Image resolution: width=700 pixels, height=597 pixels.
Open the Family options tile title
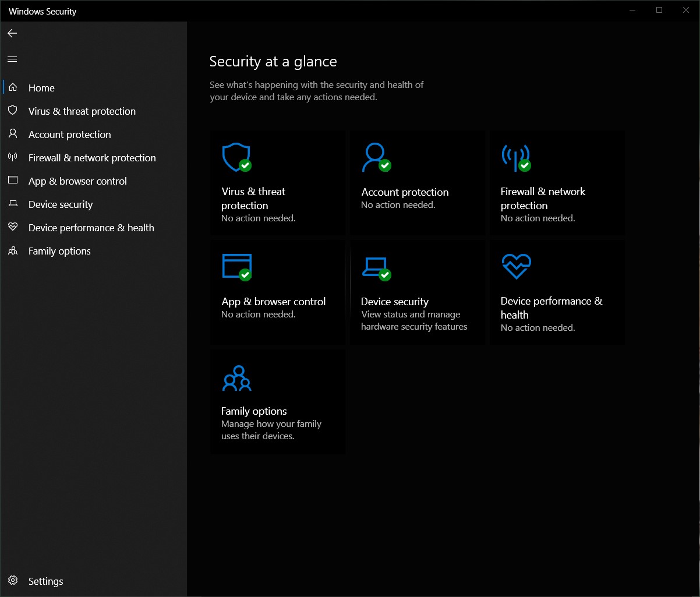[254, 411]
